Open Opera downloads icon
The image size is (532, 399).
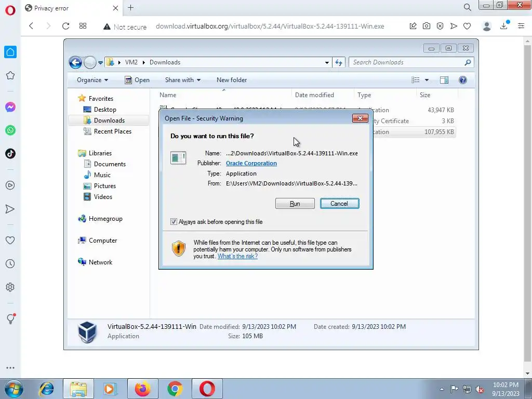click(504, 26)
